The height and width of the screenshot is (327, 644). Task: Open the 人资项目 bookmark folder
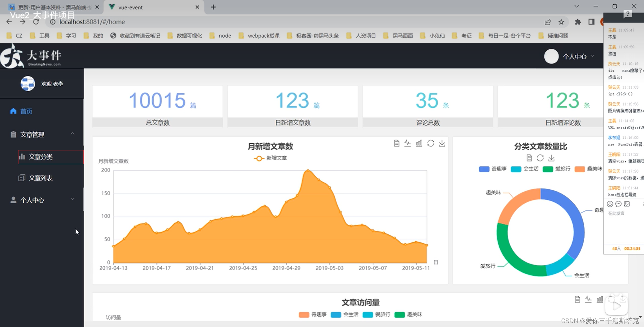pyautogui.click(x=361, y=36)
